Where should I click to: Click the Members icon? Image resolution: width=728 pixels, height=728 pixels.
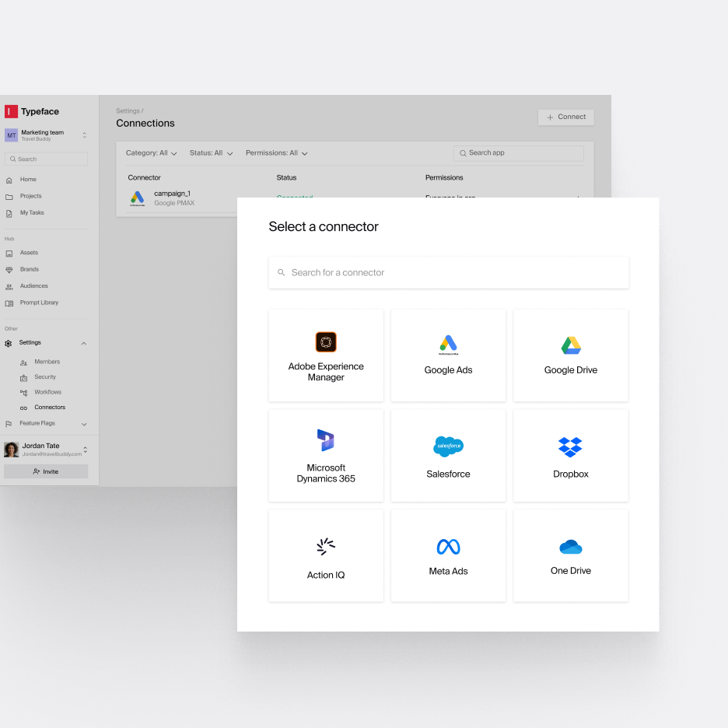[x=23, y=362]
